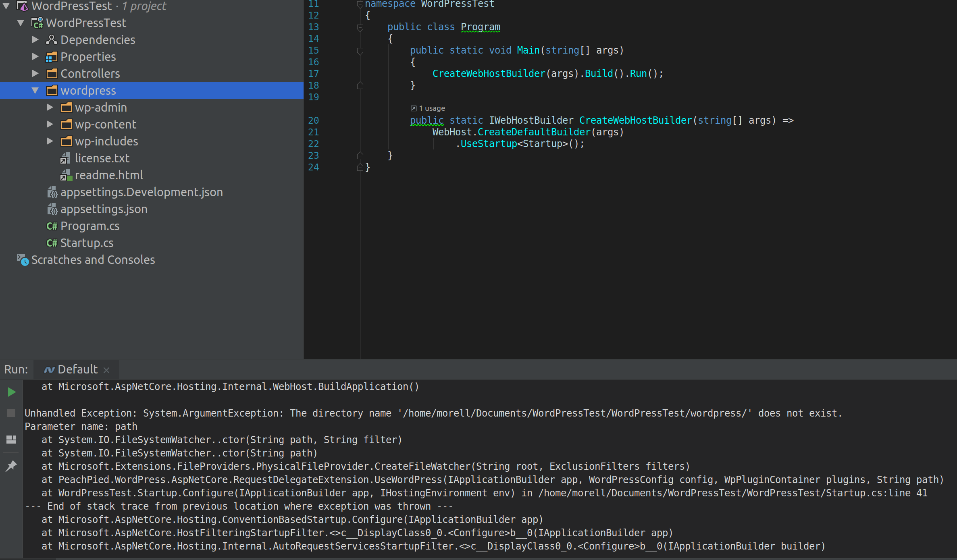This screenshot has width=957, height=560.
Task: Click the Dependencies node icon
Action: (x=51, y=40)
